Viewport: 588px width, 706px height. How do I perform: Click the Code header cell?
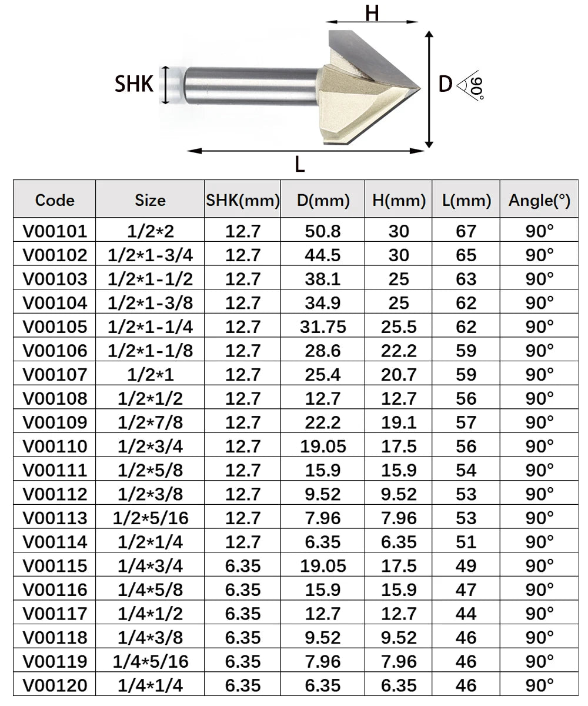coord(55,200)
